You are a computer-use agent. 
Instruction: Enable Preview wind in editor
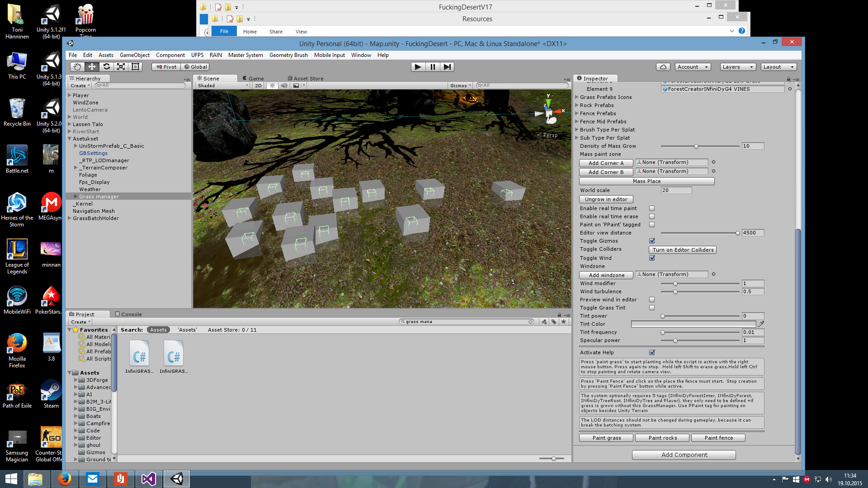651,299
